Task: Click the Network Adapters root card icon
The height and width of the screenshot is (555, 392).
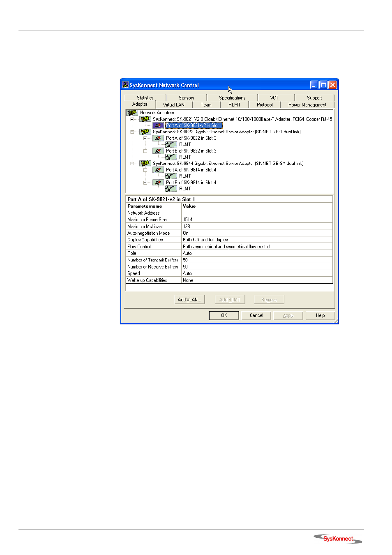Action: (132, 112)
